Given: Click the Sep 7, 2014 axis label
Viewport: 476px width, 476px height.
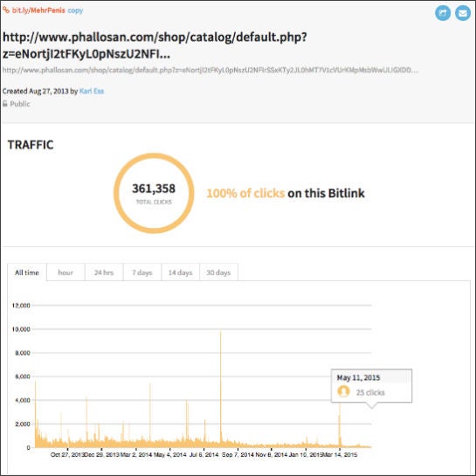Looking at the screenshot, I should (238, 455).
